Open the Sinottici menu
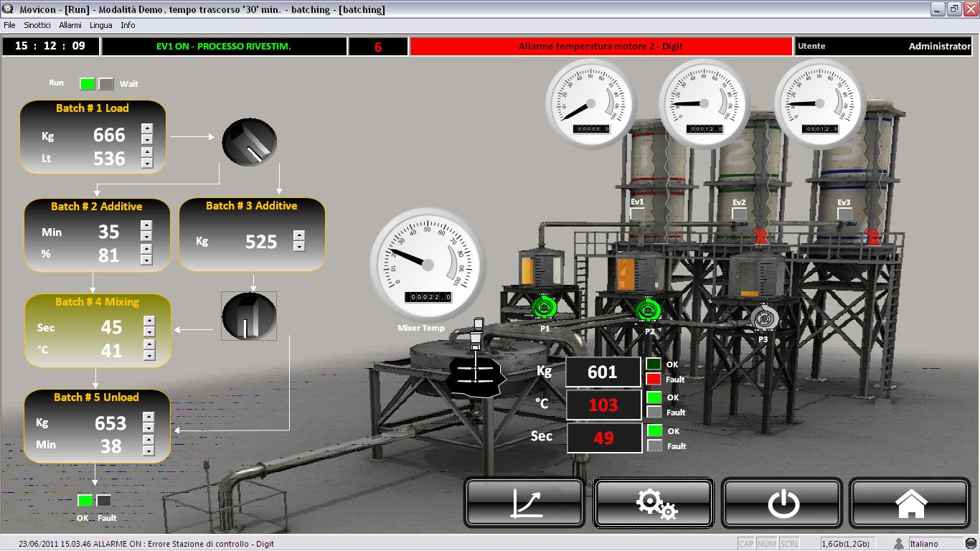 pyautogui.click(x=37, y=25)
